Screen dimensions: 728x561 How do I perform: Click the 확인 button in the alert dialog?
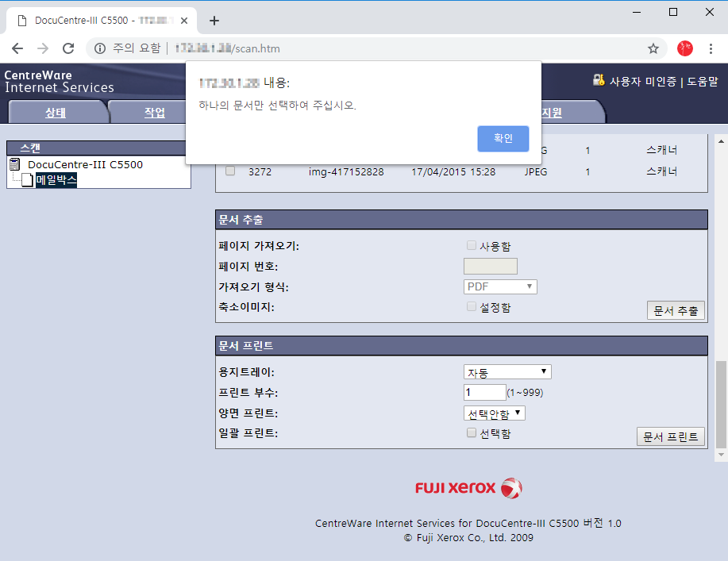pos(503,138)
